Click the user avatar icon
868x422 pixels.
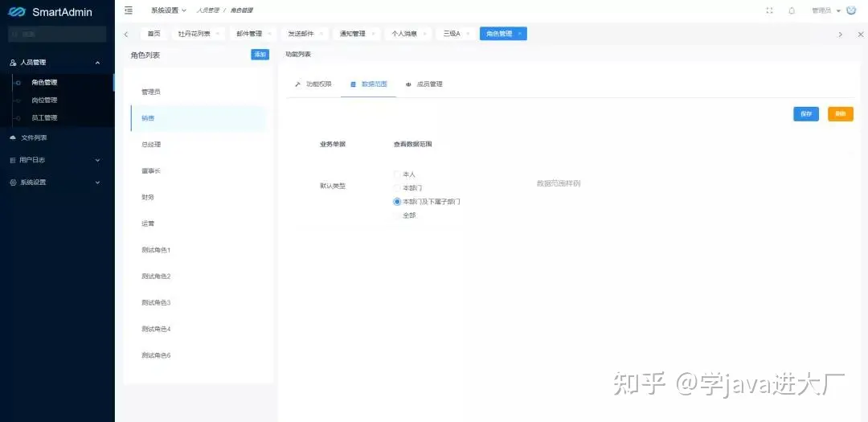point(851,10)
